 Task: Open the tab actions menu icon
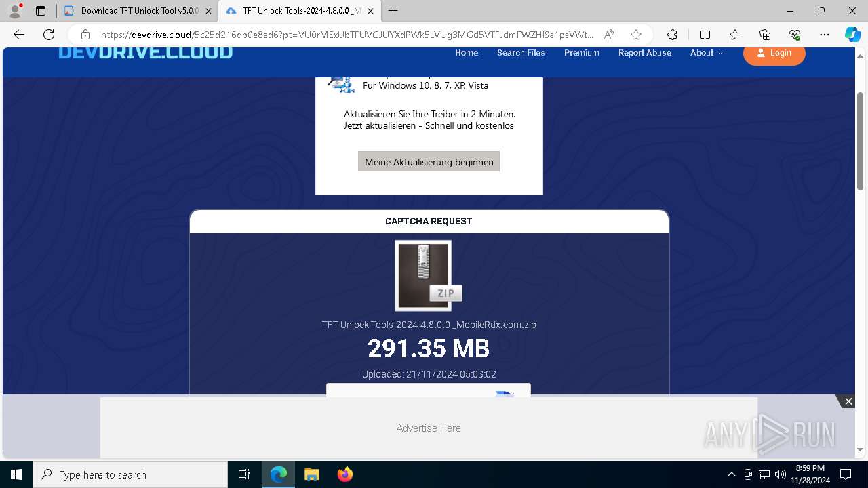pyautogui.click(x=41, y=11)
